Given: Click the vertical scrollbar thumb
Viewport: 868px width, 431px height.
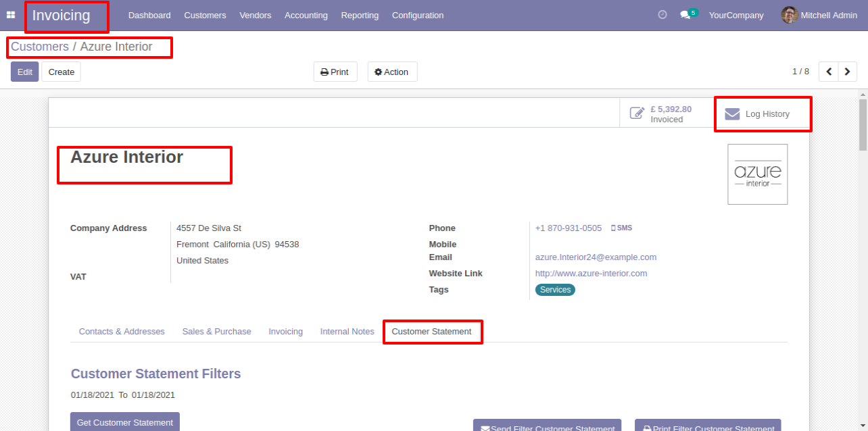Looking at the screenshot, I should [863, 125].
